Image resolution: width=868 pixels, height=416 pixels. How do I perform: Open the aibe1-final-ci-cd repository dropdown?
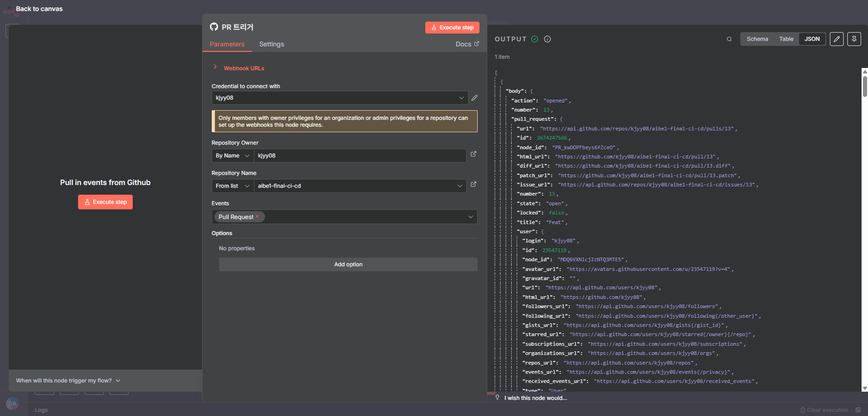point(360,186)
